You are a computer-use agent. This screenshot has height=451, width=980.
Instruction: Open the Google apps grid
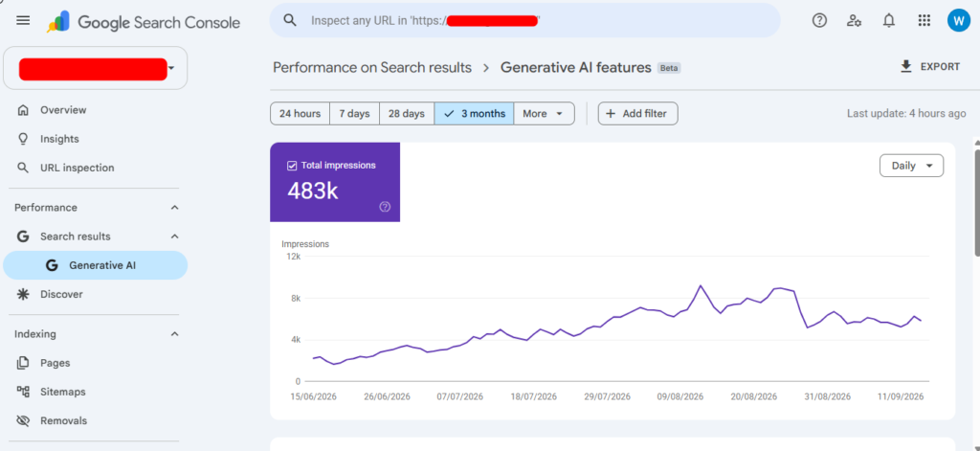[x=924, y=21]
